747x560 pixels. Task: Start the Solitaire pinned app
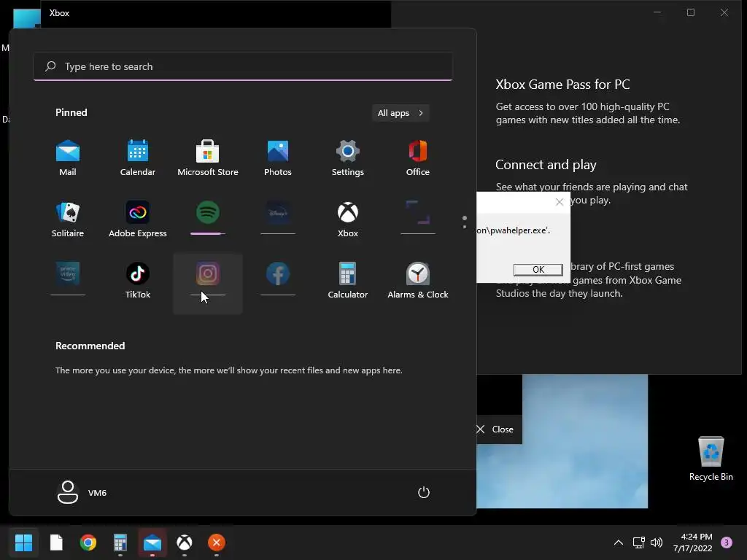(x=68, y=219)
